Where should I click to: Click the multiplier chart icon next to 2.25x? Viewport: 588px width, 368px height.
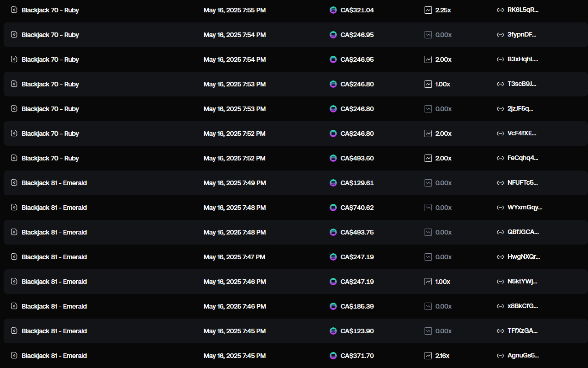[x=428, y=10]
